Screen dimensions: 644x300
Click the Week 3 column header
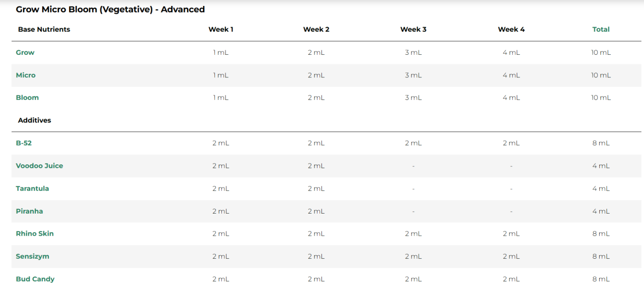click(x=413, y=29)
